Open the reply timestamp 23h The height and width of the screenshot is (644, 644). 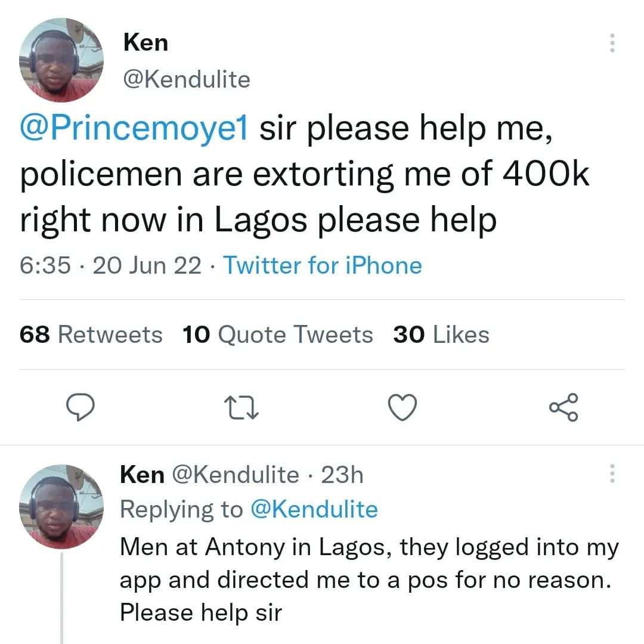click(x=342, y=475)
